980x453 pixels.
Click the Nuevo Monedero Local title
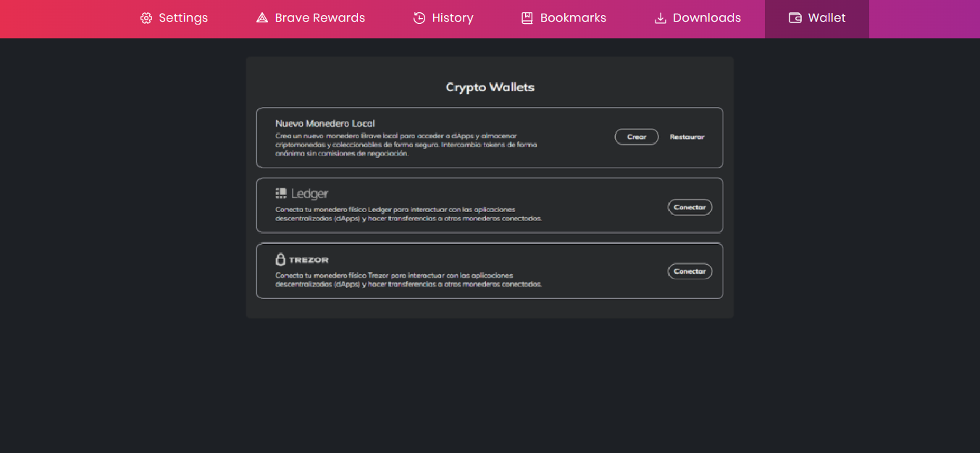pyautogui.click(x=324, y=124)
